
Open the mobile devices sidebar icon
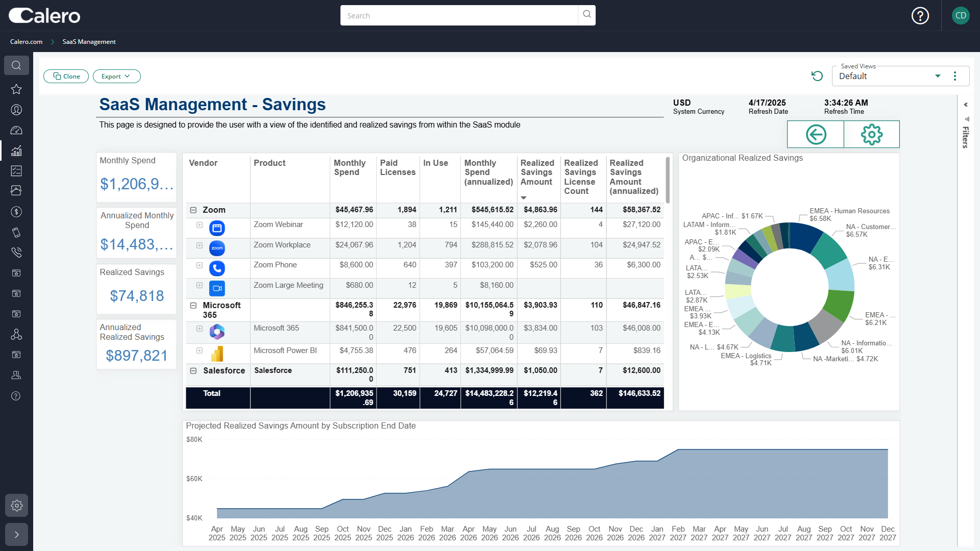tap(16, 232)
